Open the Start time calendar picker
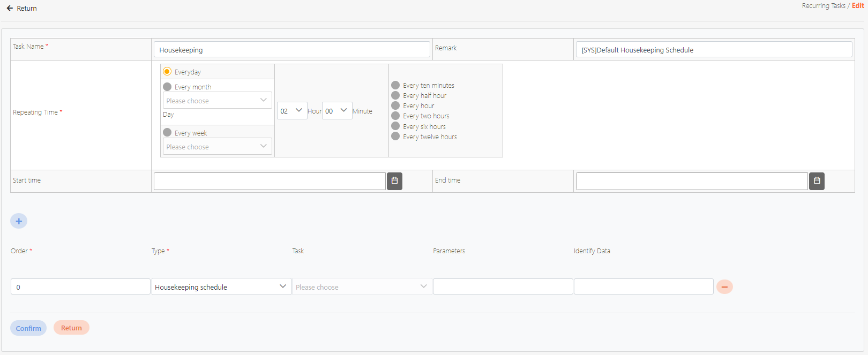 394,181
